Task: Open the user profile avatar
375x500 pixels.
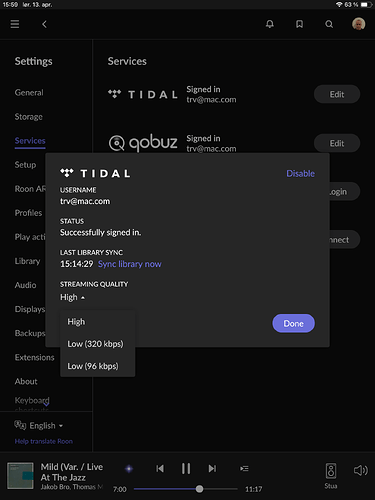Action: coord(359,24)
